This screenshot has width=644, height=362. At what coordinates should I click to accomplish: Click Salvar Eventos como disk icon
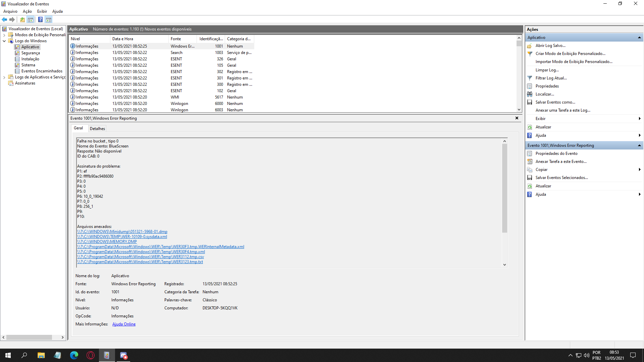click(530, 102)
